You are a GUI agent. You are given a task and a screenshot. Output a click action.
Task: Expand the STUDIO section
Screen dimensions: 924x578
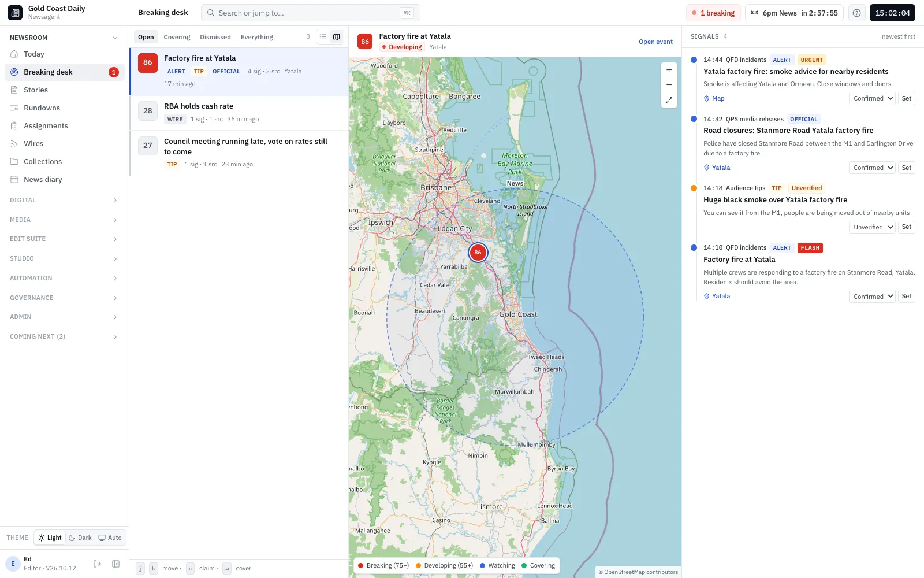point(64,259)
